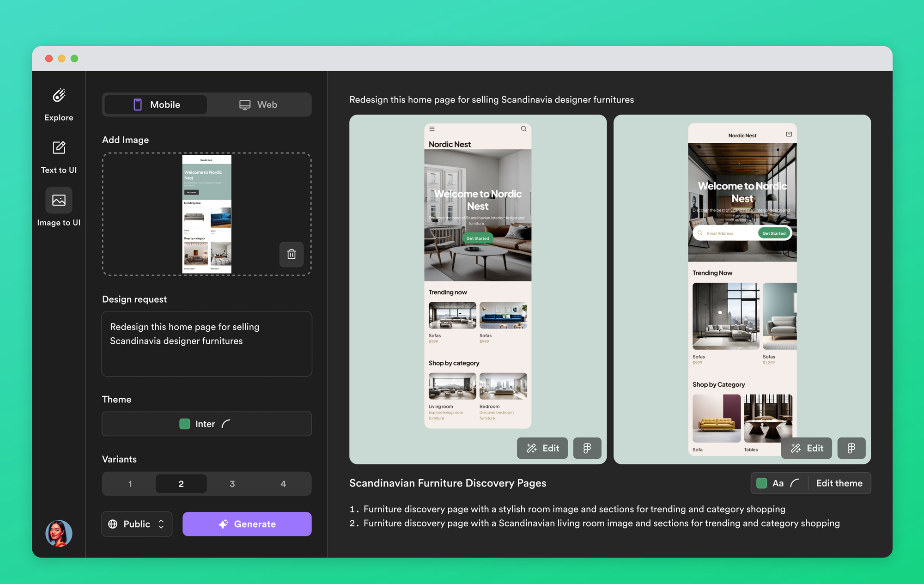Click the Aa typography icon near Edit theme

[779, 483]
